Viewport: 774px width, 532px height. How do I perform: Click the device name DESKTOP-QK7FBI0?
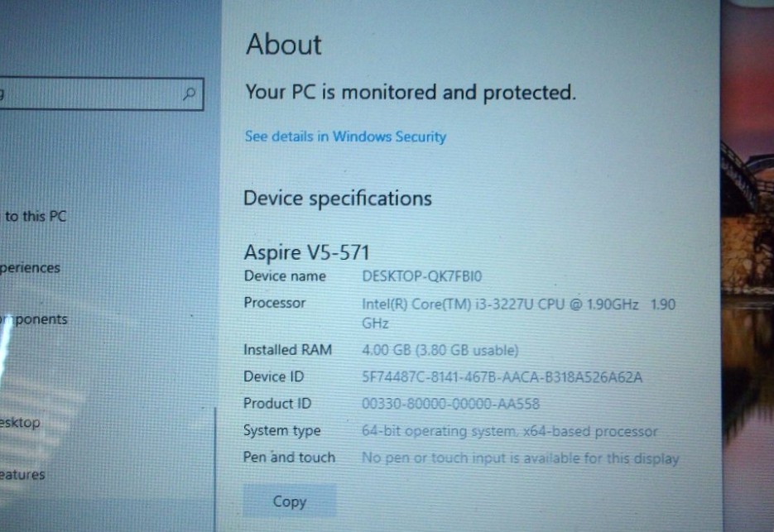tap(422, 276)
